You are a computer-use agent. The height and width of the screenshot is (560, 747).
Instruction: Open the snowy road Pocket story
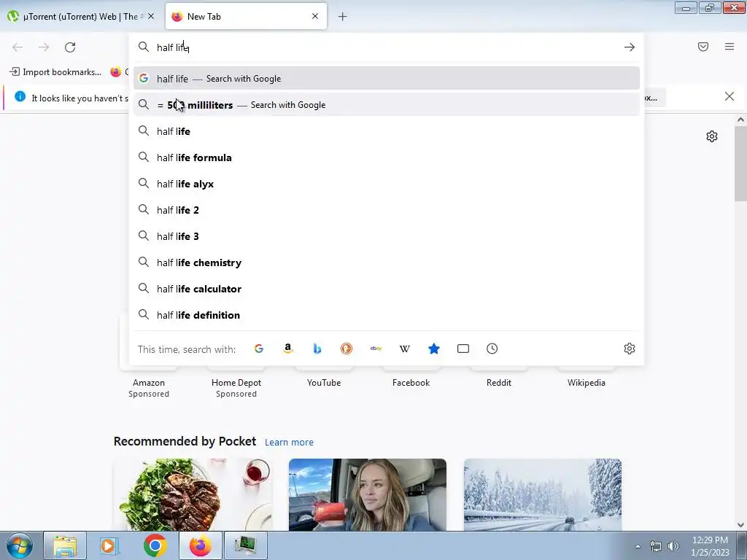pyautogui.click(x=543, y=495)
